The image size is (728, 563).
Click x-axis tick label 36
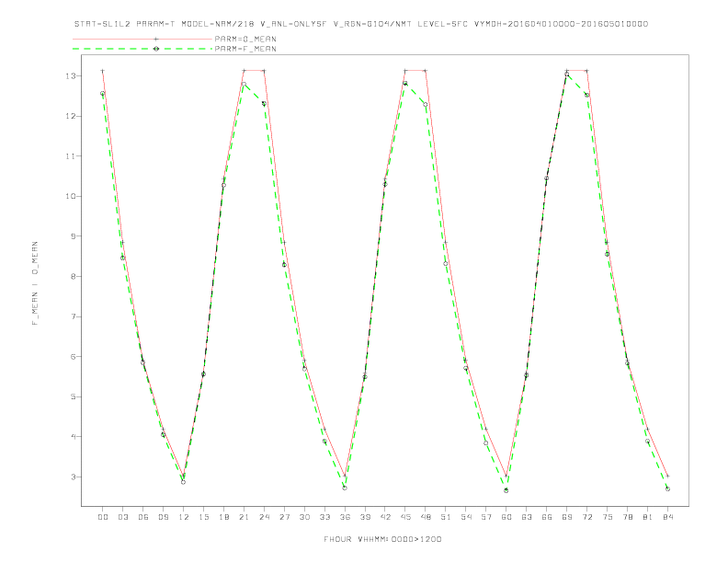pos(345,517)
